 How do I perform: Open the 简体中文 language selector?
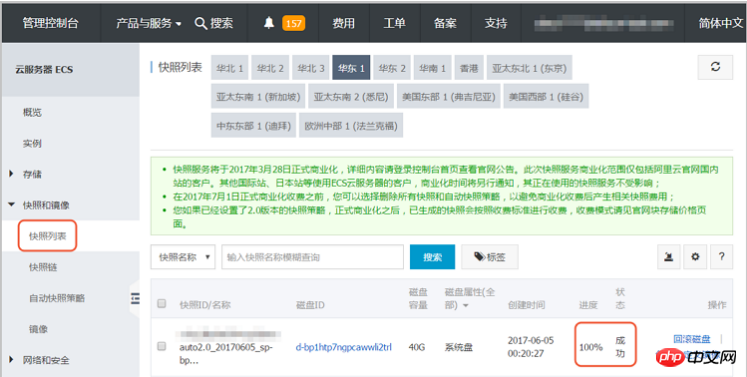click(x=721, y=23)
